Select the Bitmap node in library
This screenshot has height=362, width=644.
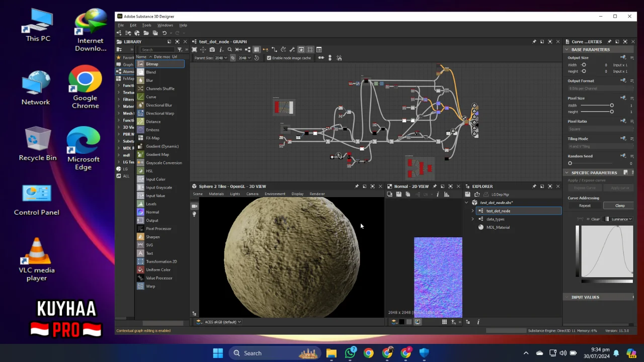tap(161, 64)
